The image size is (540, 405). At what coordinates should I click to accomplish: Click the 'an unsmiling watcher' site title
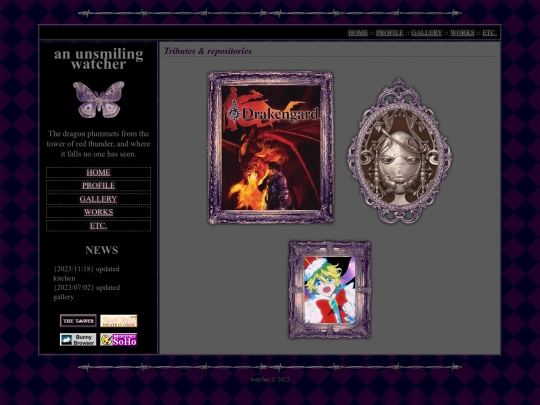tap(98, 59)
